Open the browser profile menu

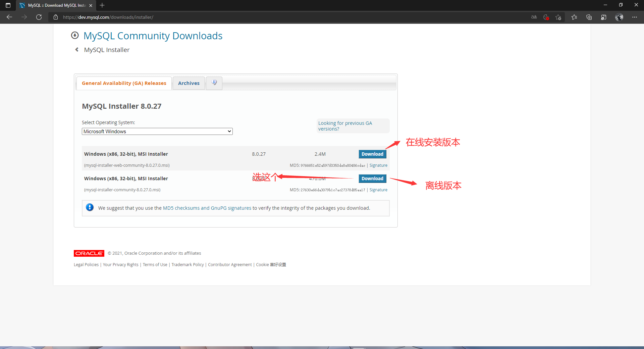(x=619, y=17)
